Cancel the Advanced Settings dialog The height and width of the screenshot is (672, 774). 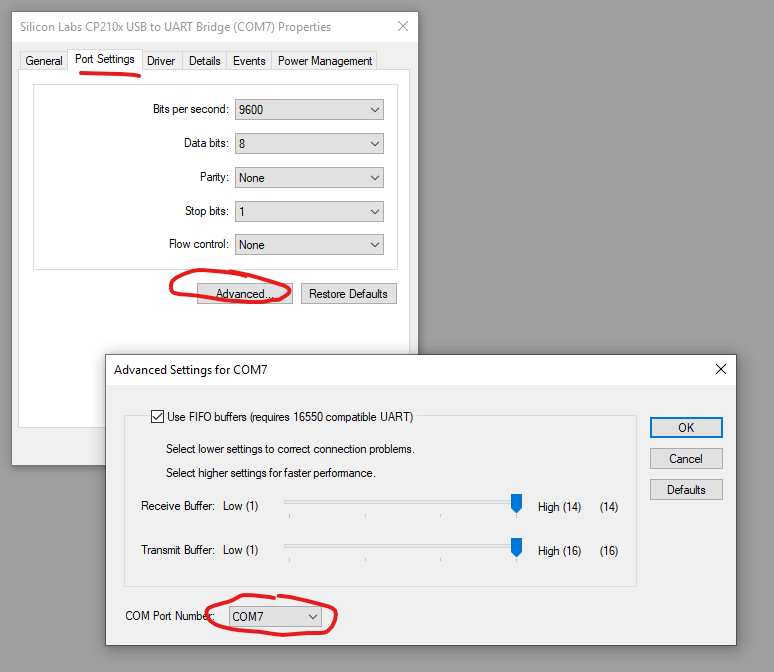click(686, 459)
